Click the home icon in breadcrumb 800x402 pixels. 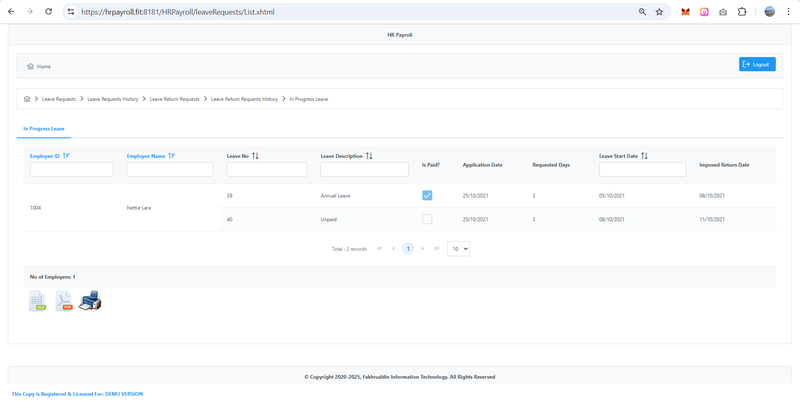[x=27, y=99]
